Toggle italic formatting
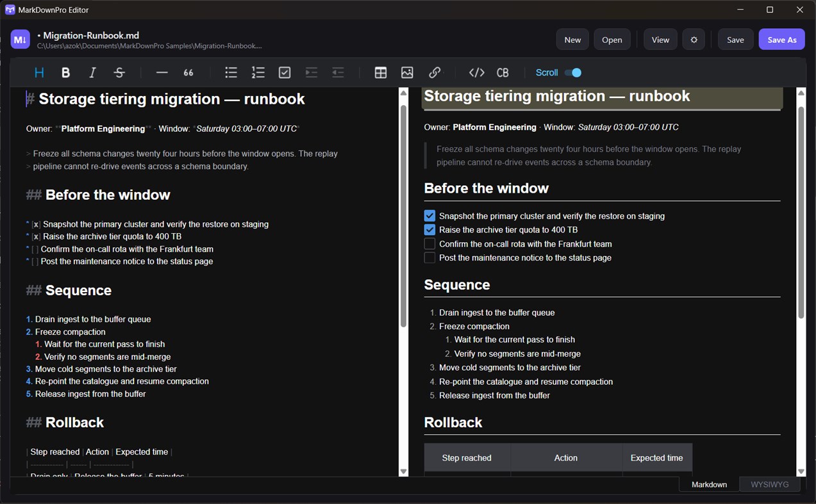 point(92,72)
